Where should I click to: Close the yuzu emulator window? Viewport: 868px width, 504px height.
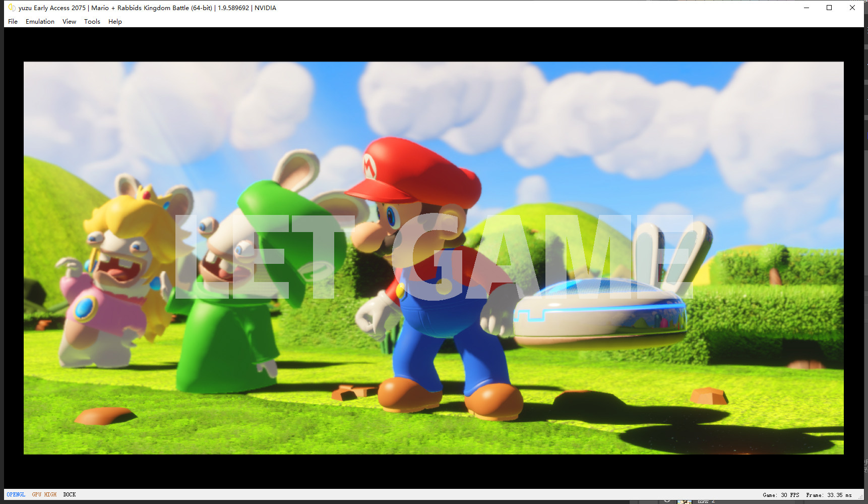852,8
